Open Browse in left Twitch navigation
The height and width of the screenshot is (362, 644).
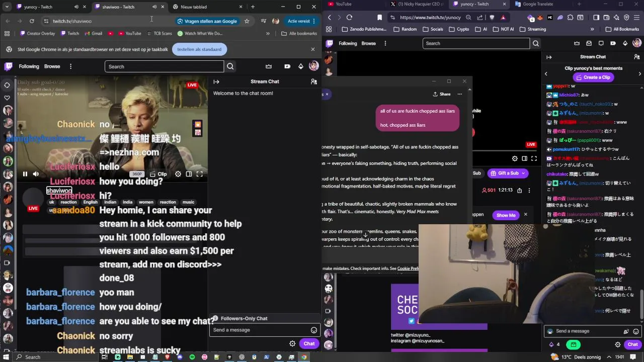click(x=52, y=66)
